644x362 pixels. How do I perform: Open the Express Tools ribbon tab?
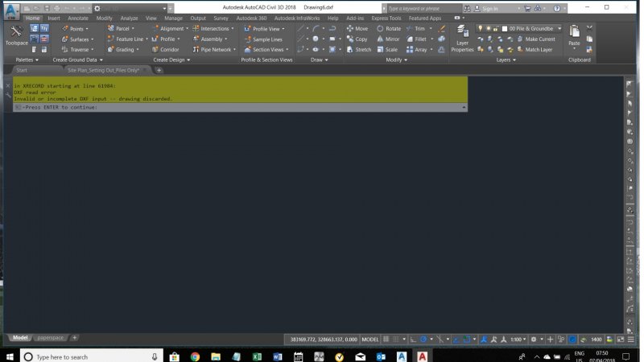(386, 18)
